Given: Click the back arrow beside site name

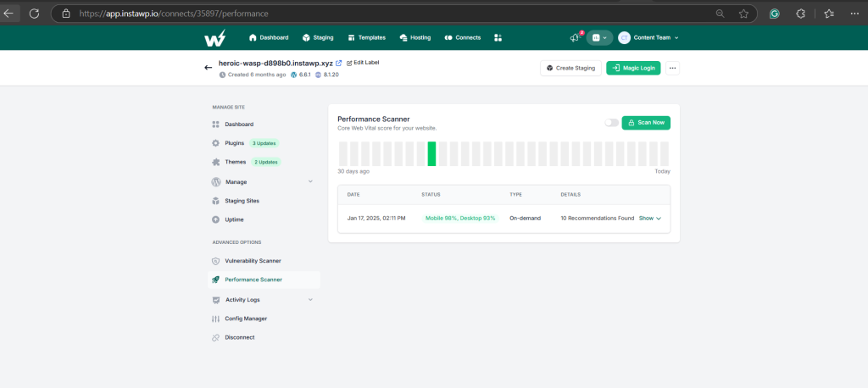Looking at the screenshot, I should 209,68.
